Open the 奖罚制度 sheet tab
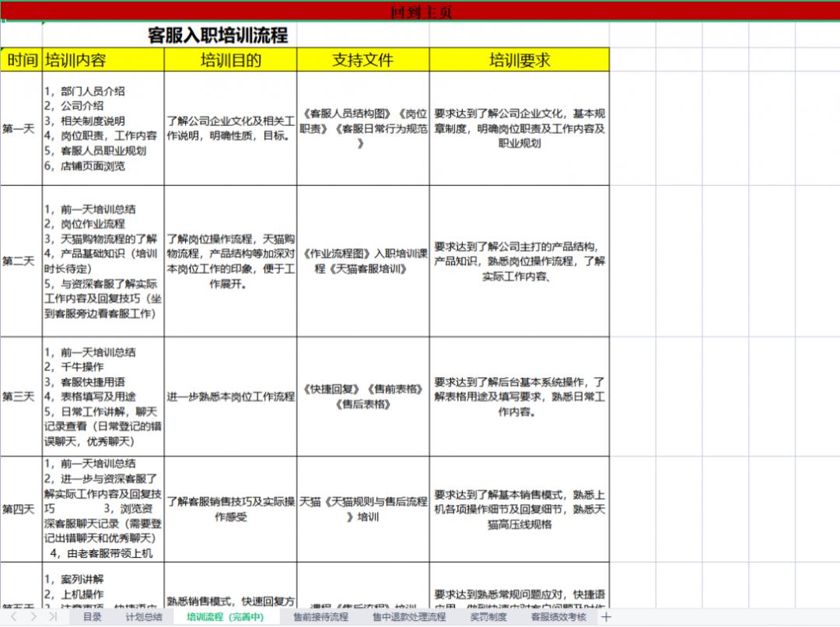Image resolution: width=840 pixels, height=627 pixels. pyautogui.click(x=488, y=617)
